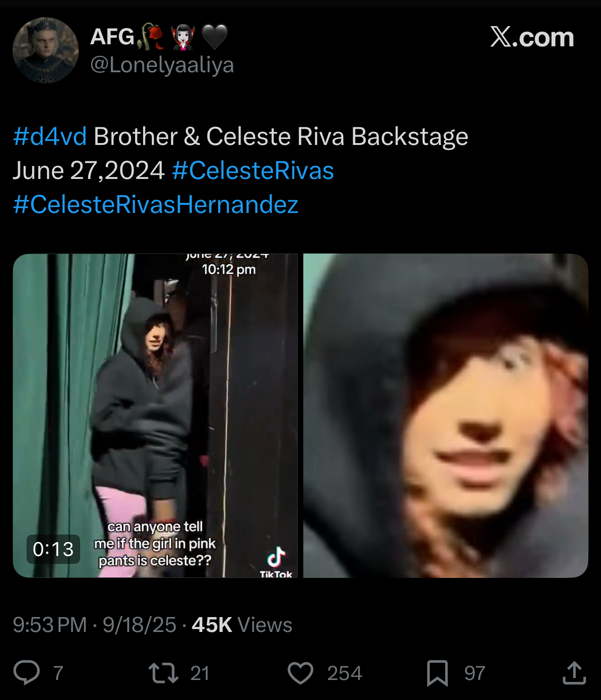Viewport: 601px width, 700px height.
Task: Open the reply comment bubble icon
Action: pyautogui.click(x=27, y=673)
